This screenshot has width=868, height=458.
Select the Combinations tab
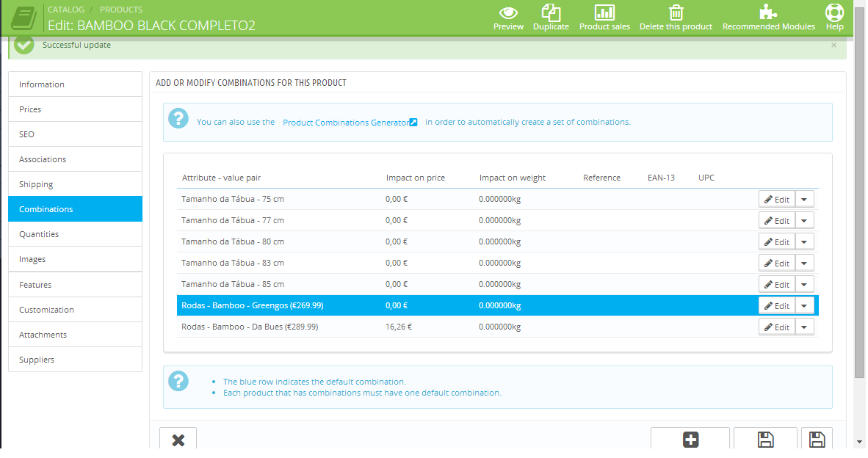76,209
